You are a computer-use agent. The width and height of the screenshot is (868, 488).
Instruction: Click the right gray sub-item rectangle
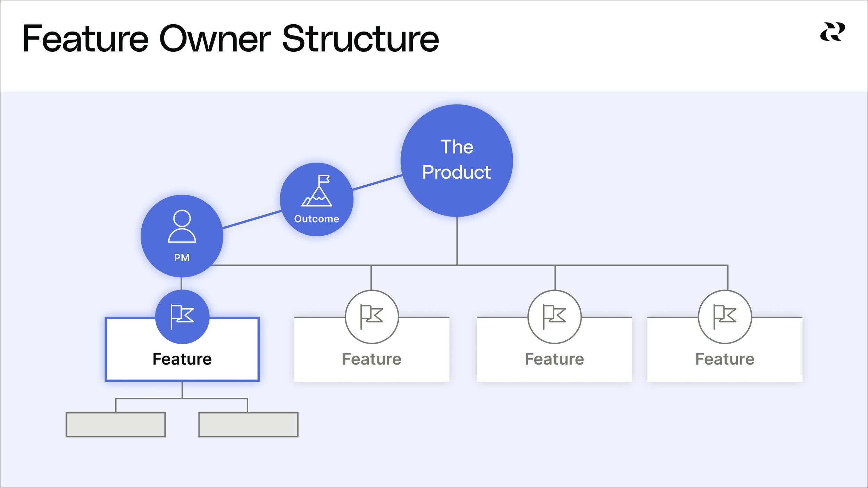(248, 424)
